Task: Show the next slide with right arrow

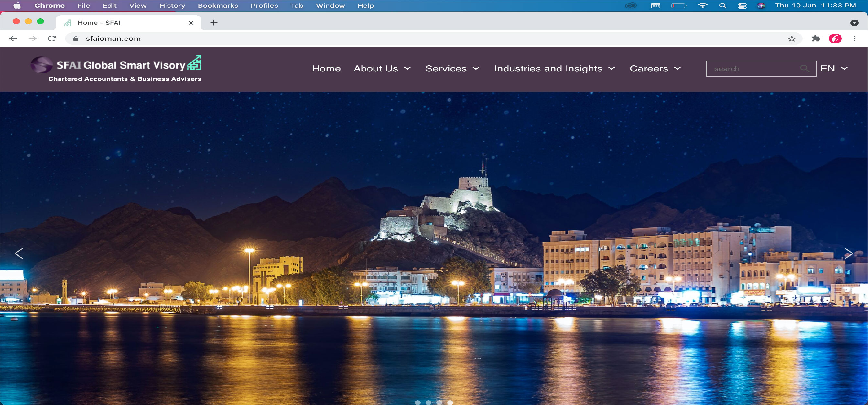Action: click(849, 253)
